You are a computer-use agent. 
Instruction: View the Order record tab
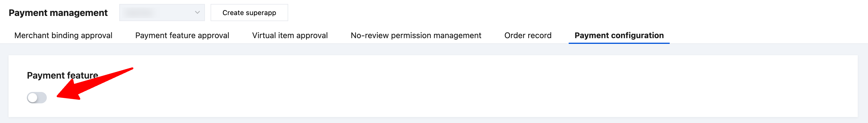(528, 35)
